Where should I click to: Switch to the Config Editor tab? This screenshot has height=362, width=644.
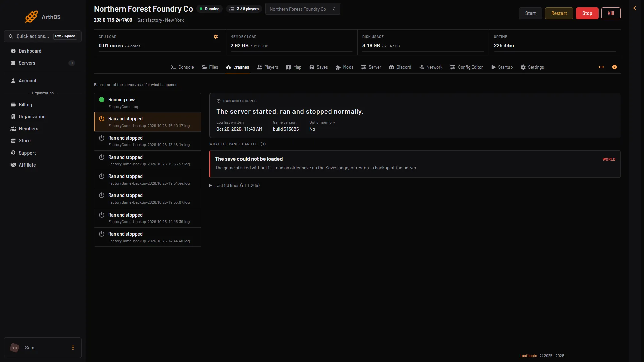466,67
